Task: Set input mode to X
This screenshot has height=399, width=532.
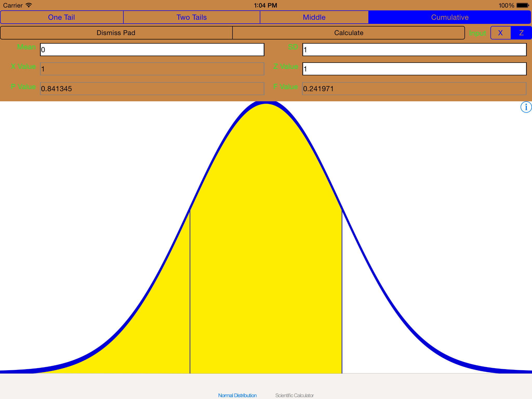Action: click(x=501, y=33)
